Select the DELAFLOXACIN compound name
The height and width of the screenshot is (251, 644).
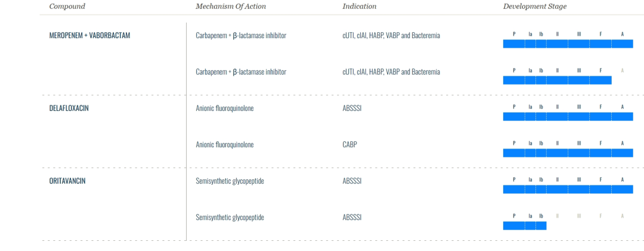pos(69,109)
